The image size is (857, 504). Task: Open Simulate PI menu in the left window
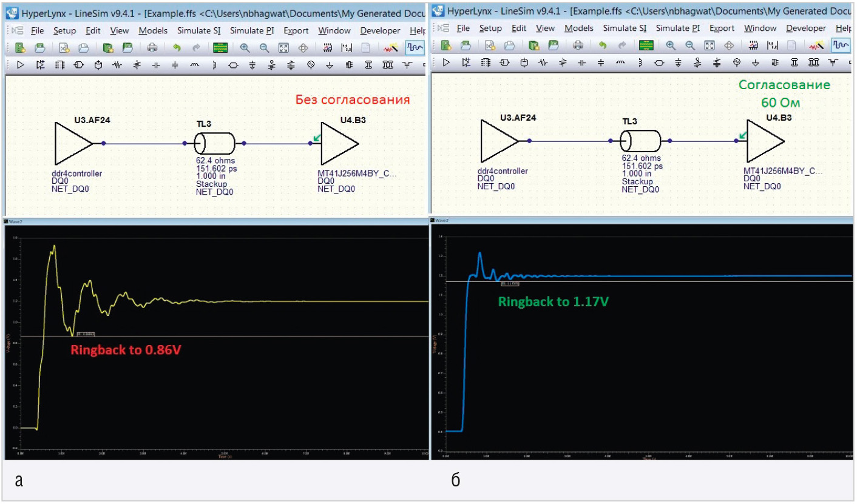[x=253, y=30]
